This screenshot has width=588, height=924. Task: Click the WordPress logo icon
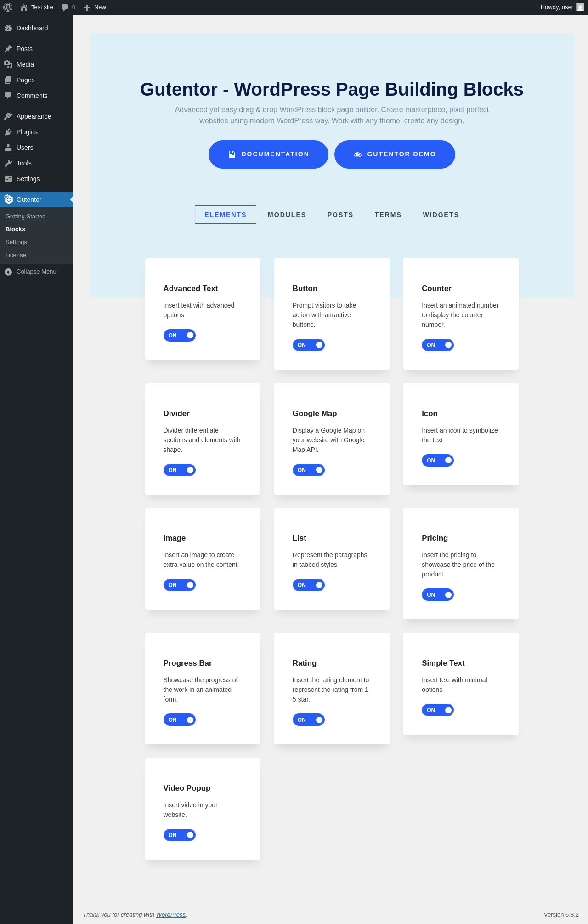tap(8, 7)
